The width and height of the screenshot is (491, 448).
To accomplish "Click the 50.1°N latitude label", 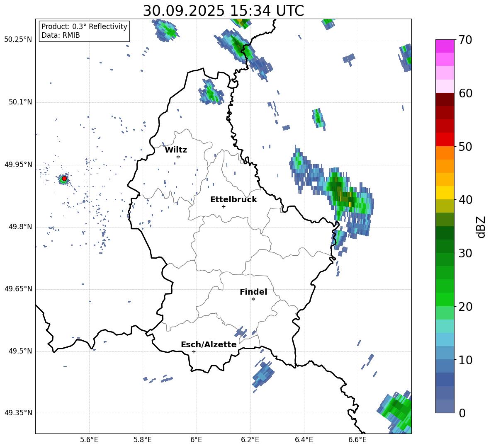I will pos(20,102).
